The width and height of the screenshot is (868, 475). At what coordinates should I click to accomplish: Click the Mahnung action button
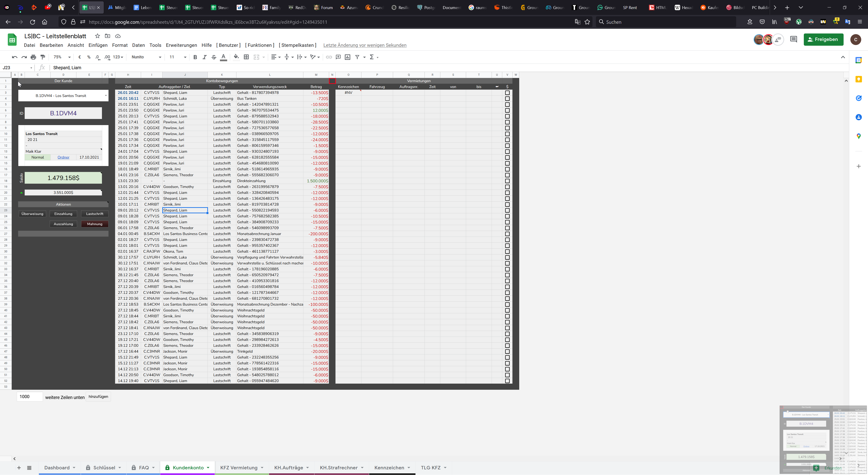pos(95,224)
